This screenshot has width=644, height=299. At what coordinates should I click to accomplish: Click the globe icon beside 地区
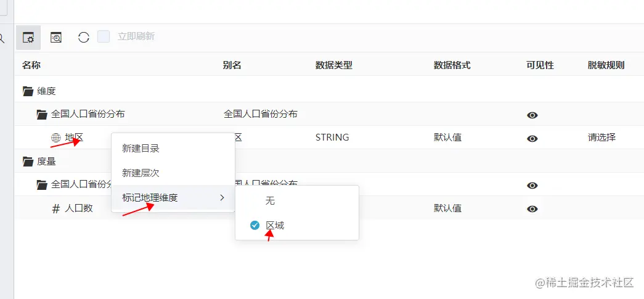pyautogui.click(x=56, y=137)
